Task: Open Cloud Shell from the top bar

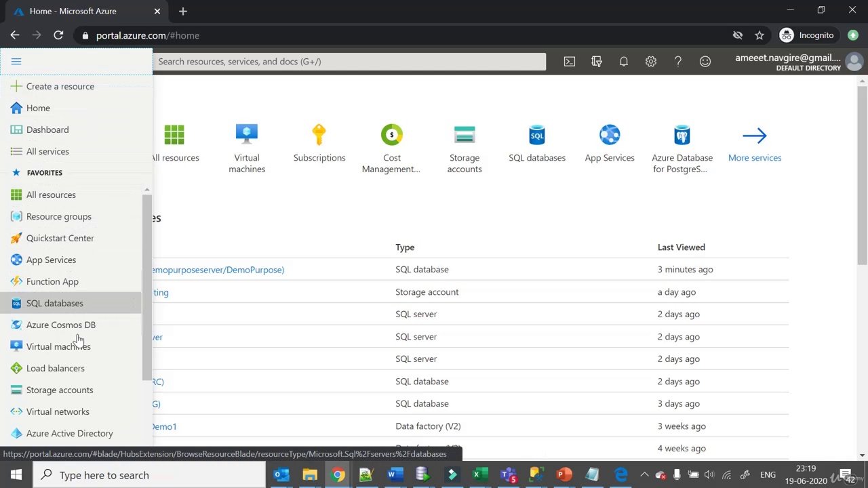Action: [570, 62]
